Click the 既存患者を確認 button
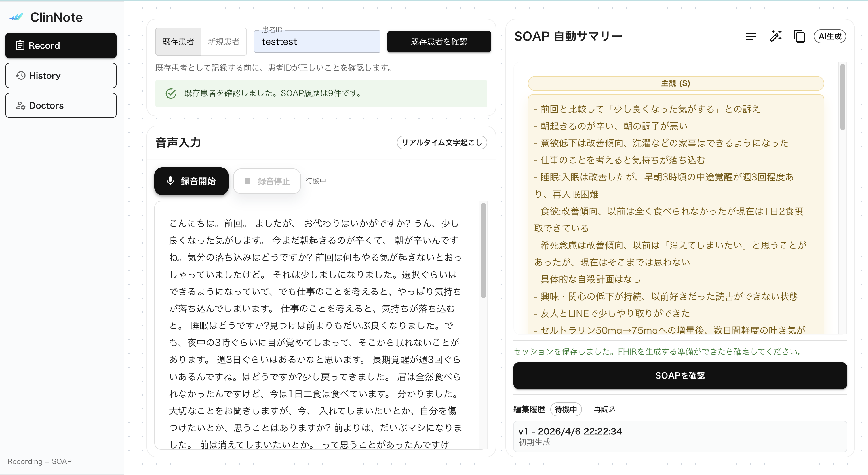The image size is (868, 475). coord(439,41)
